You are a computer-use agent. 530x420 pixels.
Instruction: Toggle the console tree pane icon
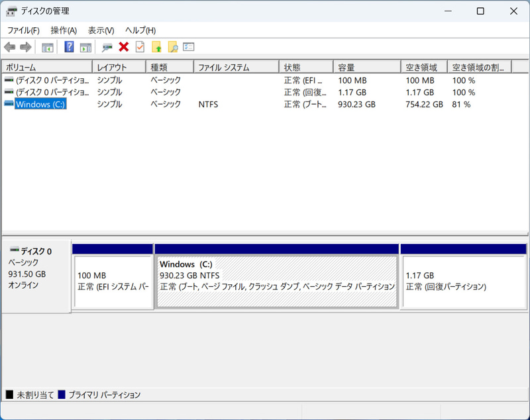coord(47,47)
